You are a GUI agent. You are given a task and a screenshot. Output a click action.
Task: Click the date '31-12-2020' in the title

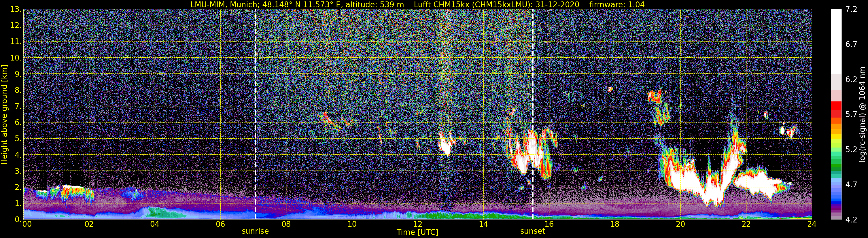point(557,4)
